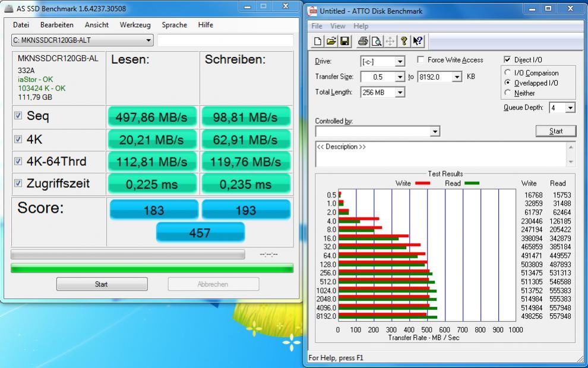
Task: Open the Transfer Size minimum 0.5 dropdown
Action: (400, 77)
